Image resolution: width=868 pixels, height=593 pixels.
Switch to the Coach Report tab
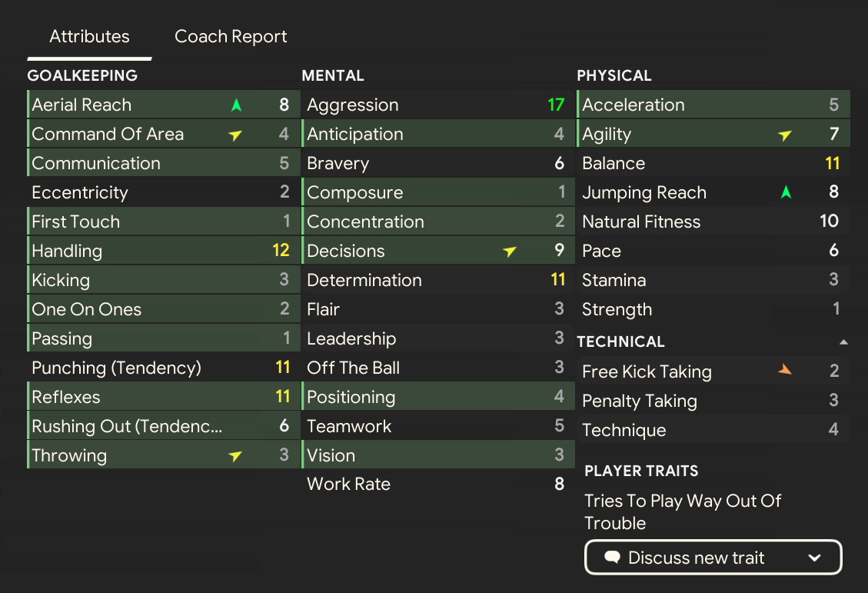[231, 36]
